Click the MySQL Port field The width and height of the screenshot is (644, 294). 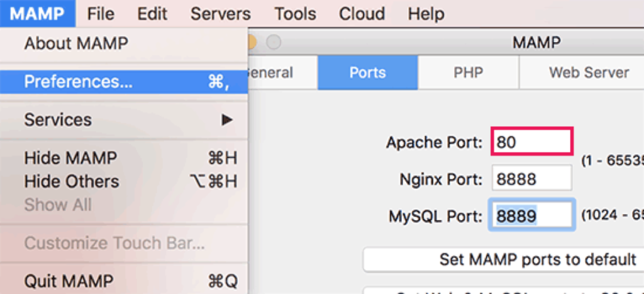pyautogui.click(x=531, y=215)
